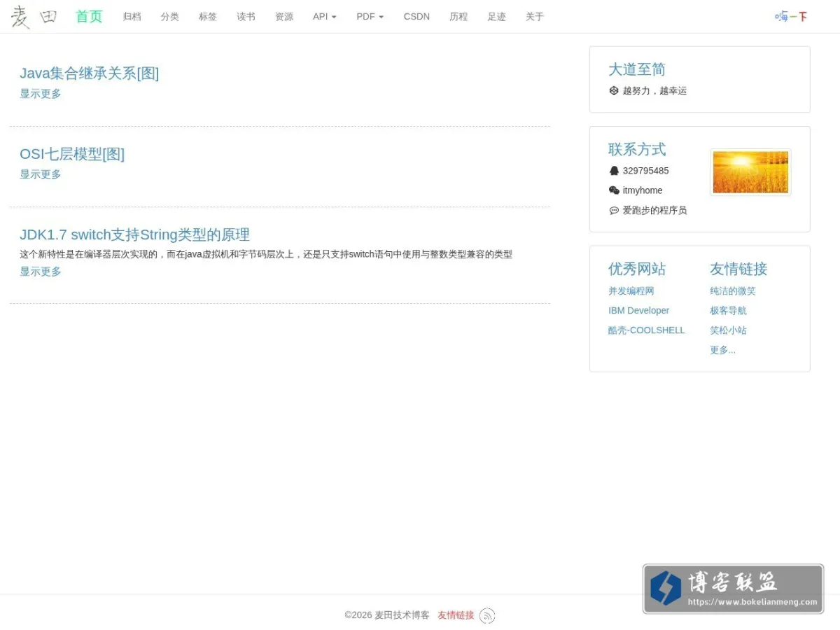Open the Java集合继承关系[图] article
The image size is (840, 630).
[x=90, y=73]
